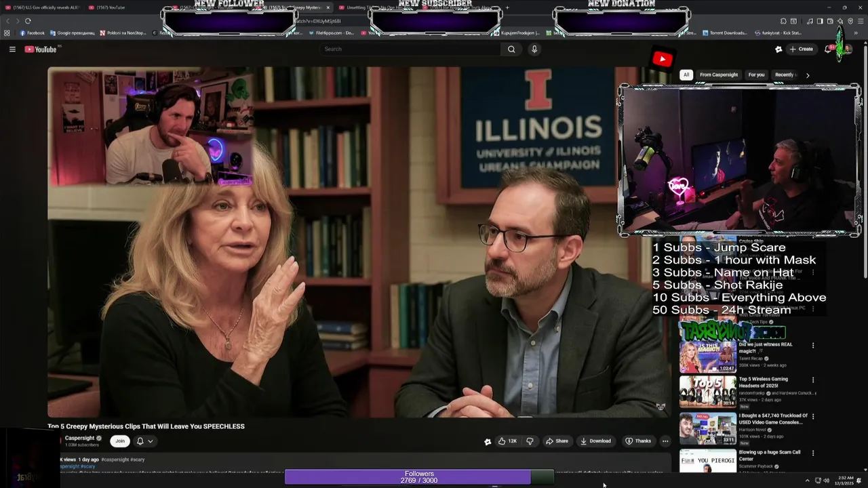
Task: Click the Followers 2769 / 3000 goal bar
Action: pos(419,477)
